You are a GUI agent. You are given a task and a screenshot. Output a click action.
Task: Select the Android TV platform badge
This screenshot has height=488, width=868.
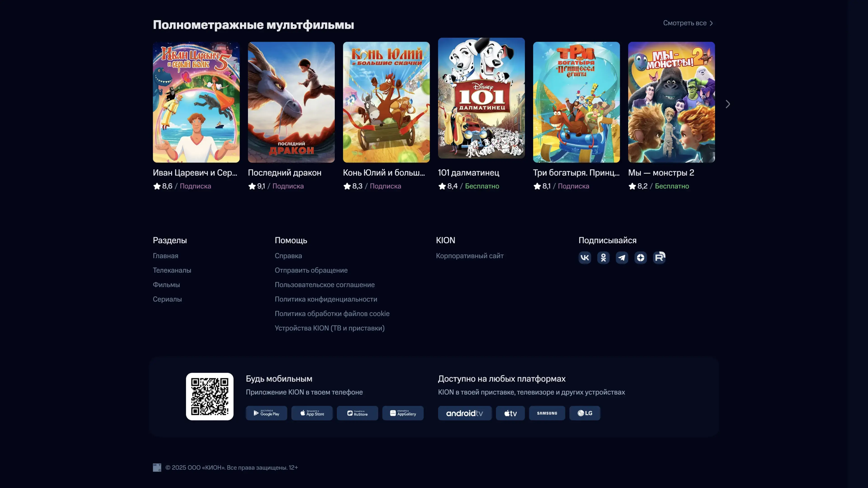[x=465, y=413]
